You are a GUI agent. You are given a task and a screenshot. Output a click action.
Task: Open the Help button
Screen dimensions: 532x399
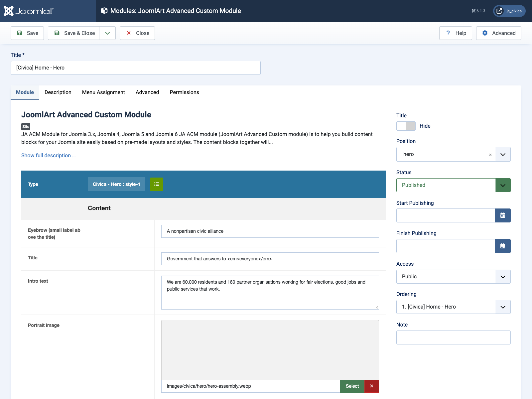pos(456,33)
